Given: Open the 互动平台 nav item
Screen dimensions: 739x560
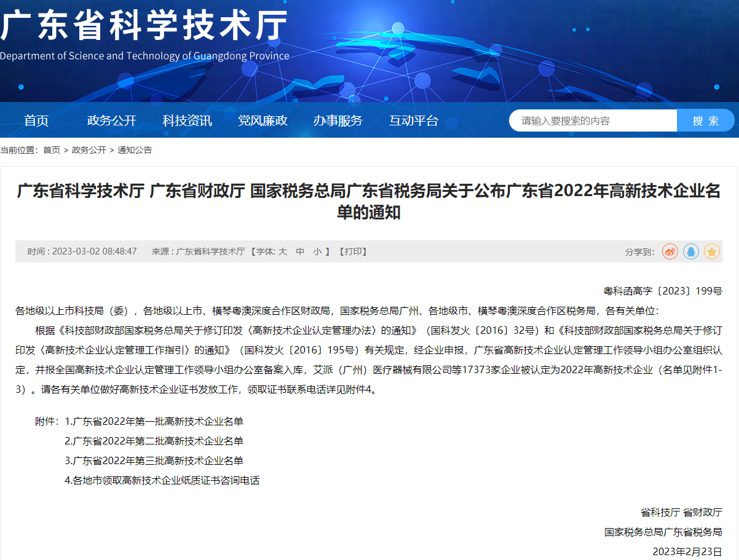Looking at the screenshot, I should [414, 120].
